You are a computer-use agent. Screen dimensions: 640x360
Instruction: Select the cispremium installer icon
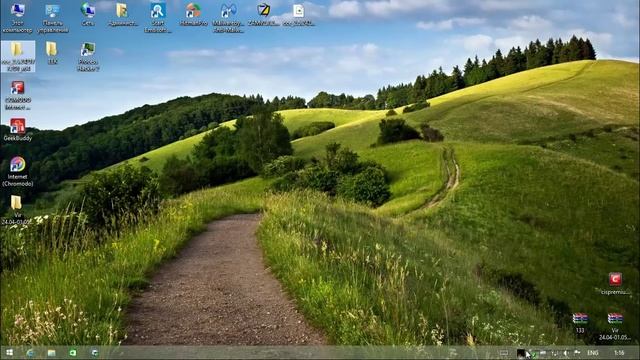(x=616, y=283)
